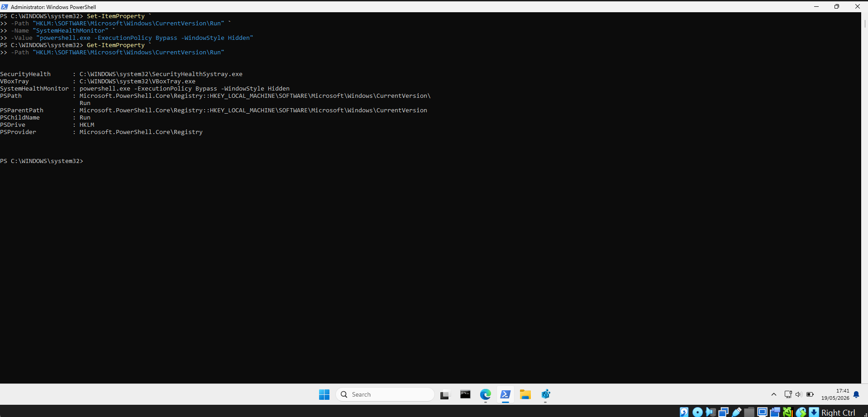Viewport: 868px width, 417px height.
Task: Click the PSParentPath property label
Action: click(22, 110)
